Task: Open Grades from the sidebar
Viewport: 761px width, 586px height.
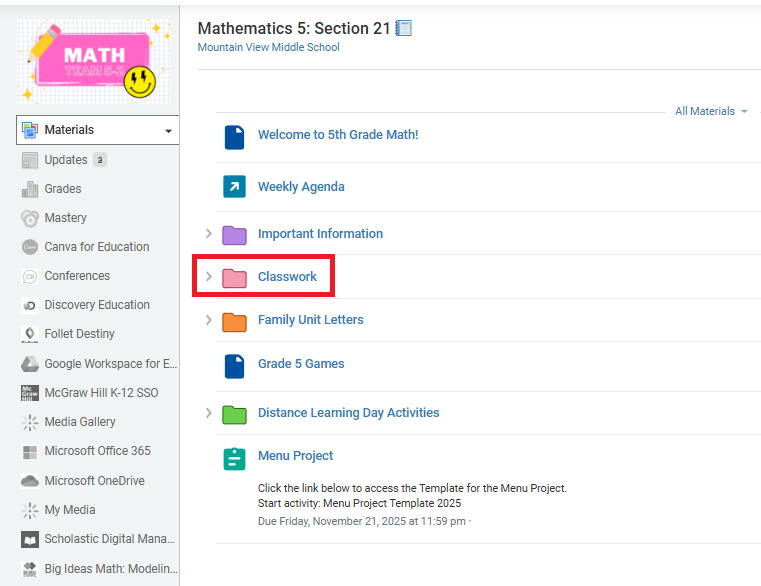Action: [63, 189]
